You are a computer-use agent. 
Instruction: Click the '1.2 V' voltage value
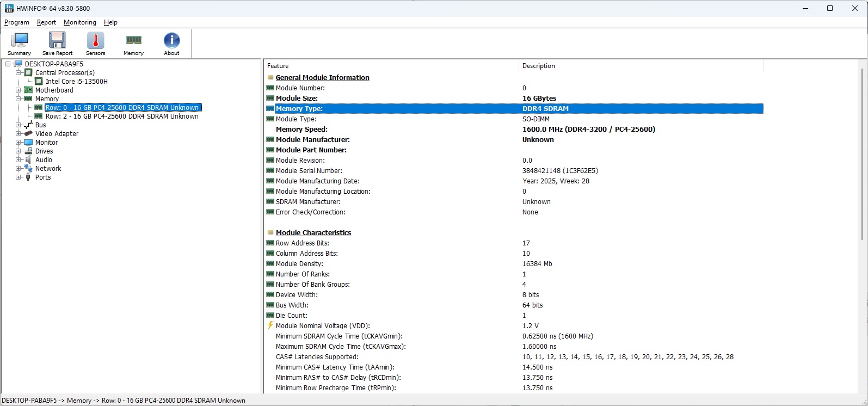click(530, 326)
